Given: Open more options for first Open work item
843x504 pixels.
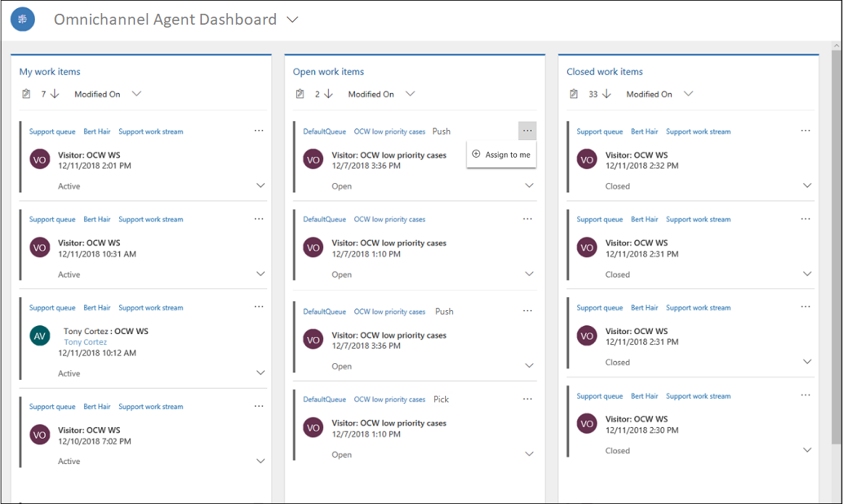Looking at the screenshot, I should point(527,131).
